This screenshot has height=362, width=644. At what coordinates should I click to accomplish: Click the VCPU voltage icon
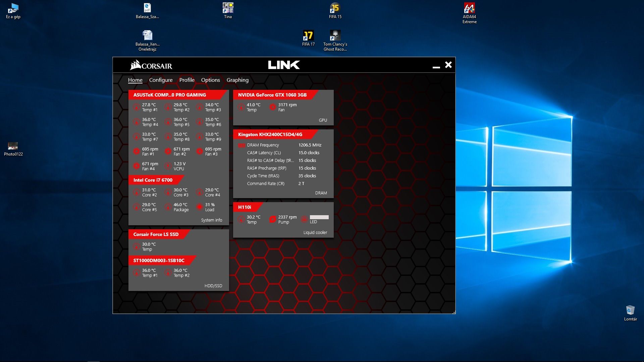[x=168, y=166]
